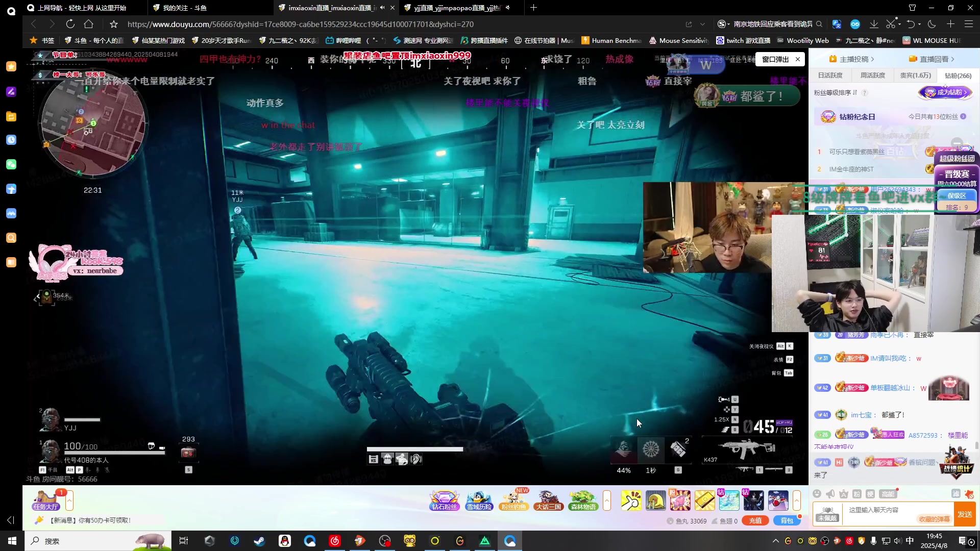Select the 贵宾(1.6万) tab
Image resolution: width=980 pixels, height=551 pixels.
click(x=915, y=76)
